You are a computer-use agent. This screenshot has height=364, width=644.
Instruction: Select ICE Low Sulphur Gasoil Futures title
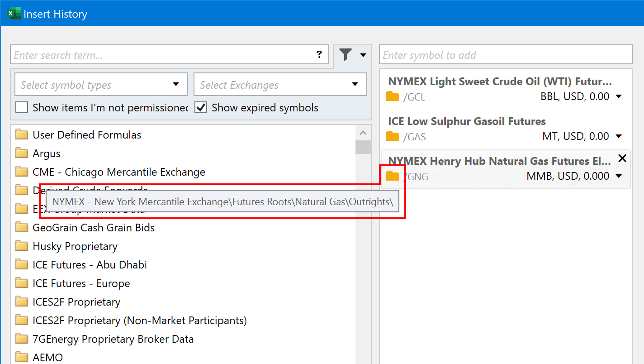click(467, 121)
